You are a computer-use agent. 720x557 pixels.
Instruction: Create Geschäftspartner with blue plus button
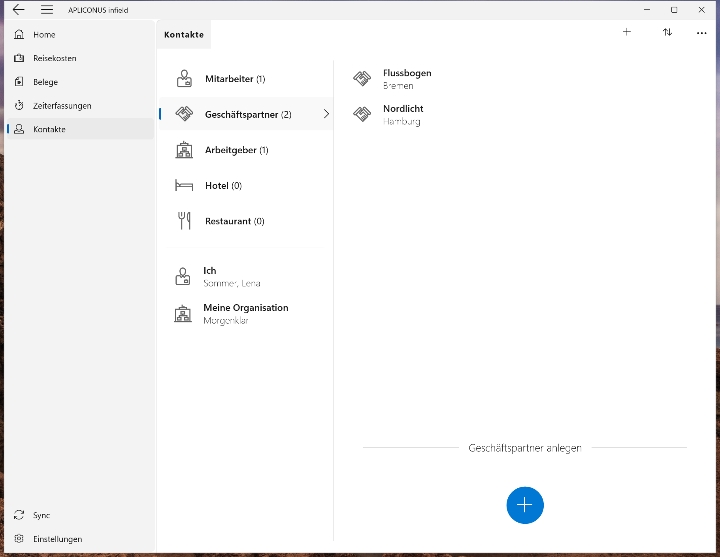pyautogui.click(x=525, y=505)
